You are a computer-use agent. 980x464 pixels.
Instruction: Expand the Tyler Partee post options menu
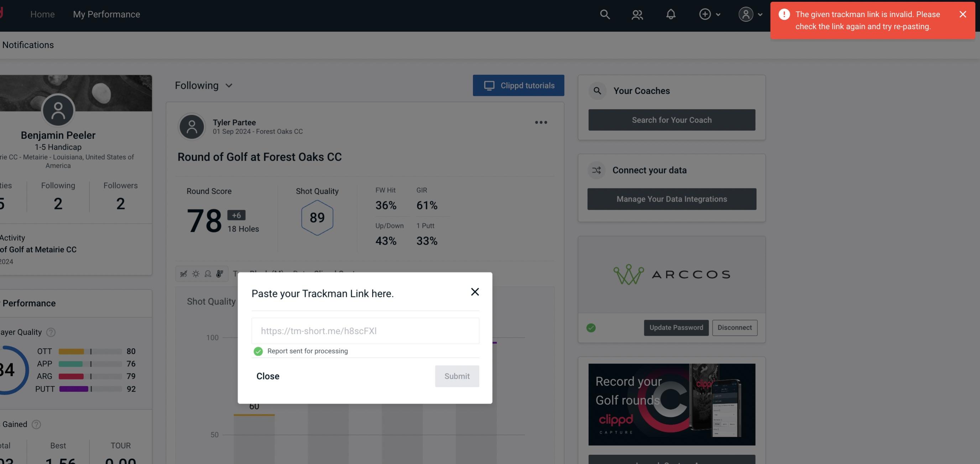pyautogui.click(x=541, y=122)
